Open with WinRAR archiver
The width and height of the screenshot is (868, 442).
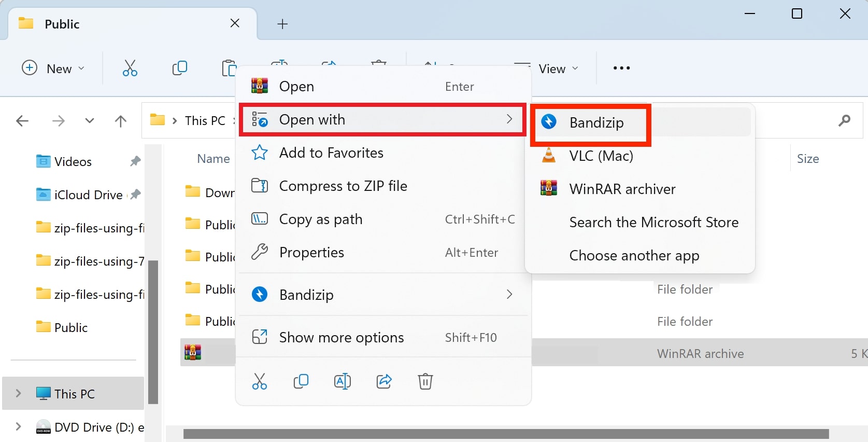pyautogui.click(x=641, y=189)
